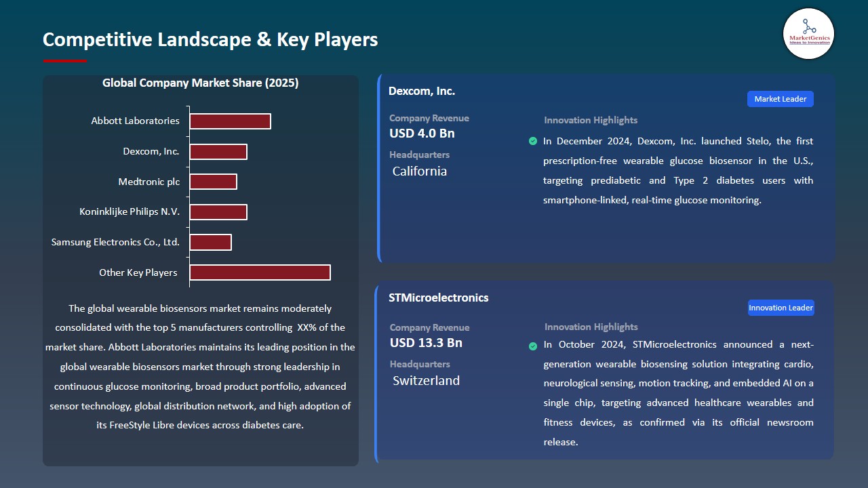Click green check icon beside Dexcom highlight
The height and width of the screenshot is (488, 868).
click(533, 141)
